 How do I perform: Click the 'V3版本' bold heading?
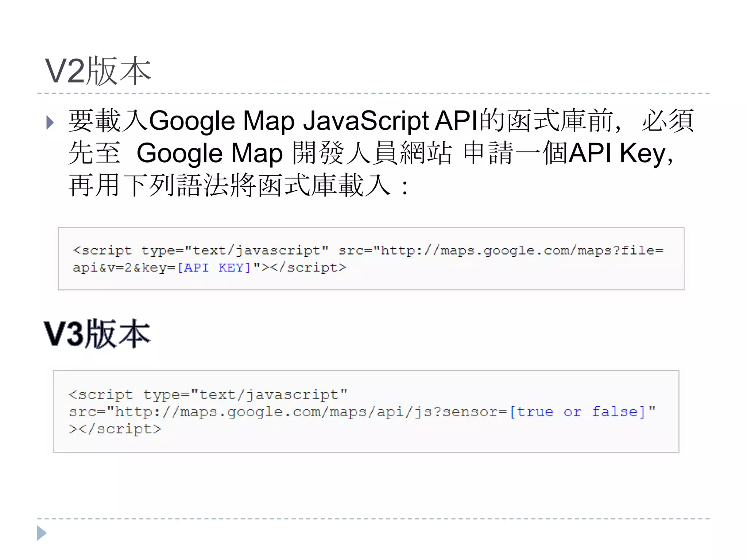[x=97, y=334]
